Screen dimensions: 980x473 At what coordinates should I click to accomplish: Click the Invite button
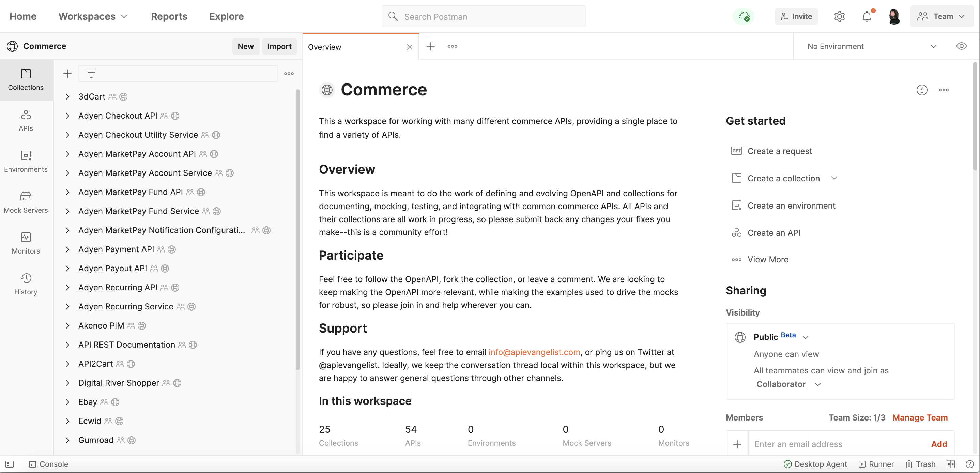pyautogui.click(x=796, y=16)
